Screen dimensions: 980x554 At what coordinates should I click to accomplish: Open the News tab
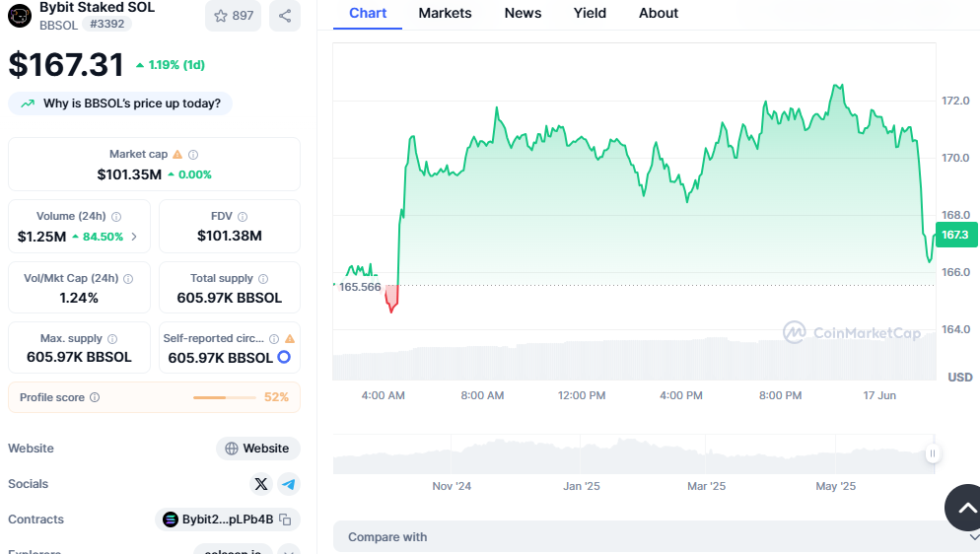[x=523, y=13]
